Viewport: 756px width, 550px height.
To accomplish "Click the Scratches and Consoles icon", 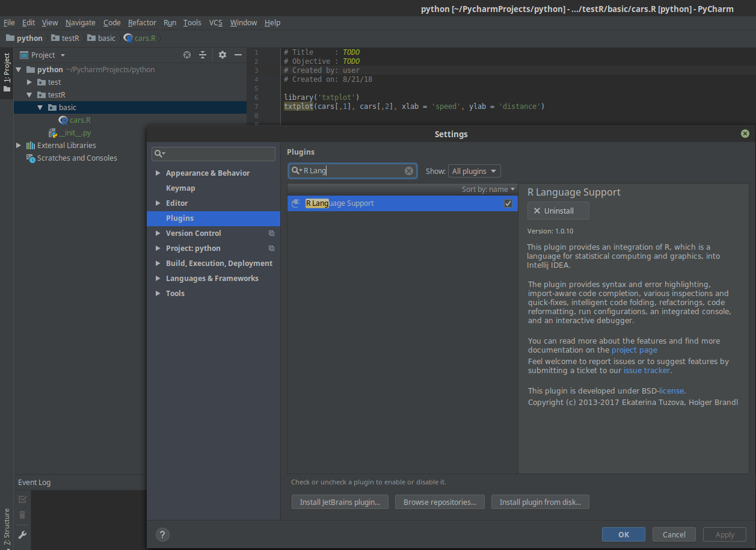I will click(31, 158).
